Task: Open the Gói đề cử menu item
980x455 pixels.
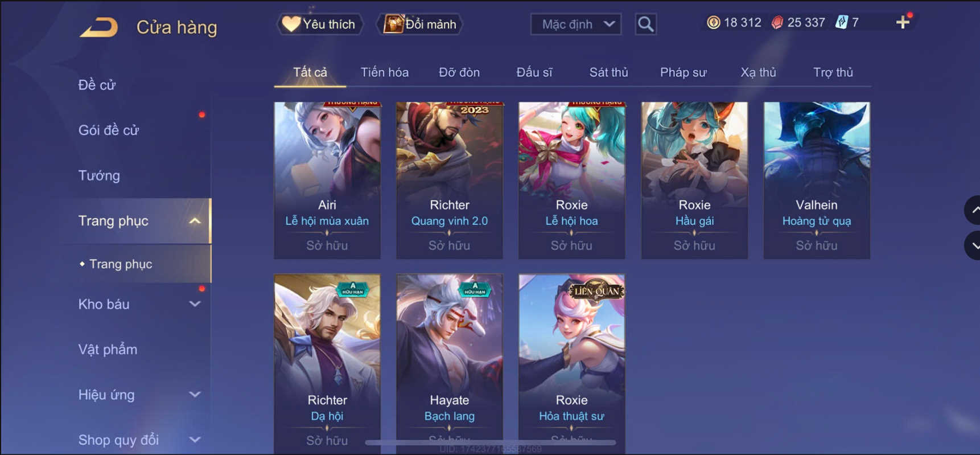Action: tap(109, 130)
